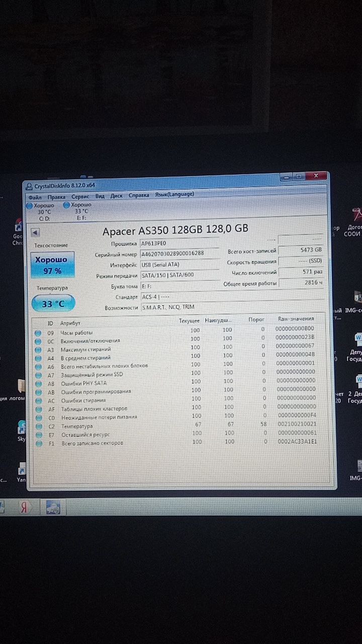This screenshot has width=362, height=644.
Task: Open the Диск menu
Action: [116, 196]
